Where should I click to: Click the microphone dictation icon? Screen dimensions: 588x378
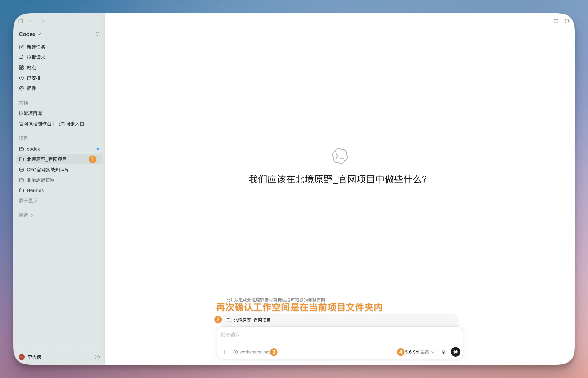[443, 352]
